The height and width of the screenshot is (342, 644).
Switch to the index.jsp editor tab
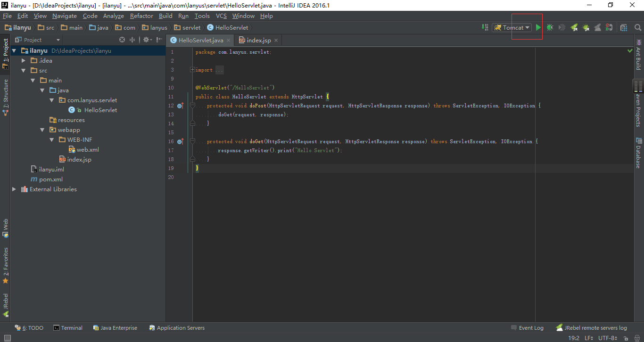pyautogui.click(x=258, y=41)
